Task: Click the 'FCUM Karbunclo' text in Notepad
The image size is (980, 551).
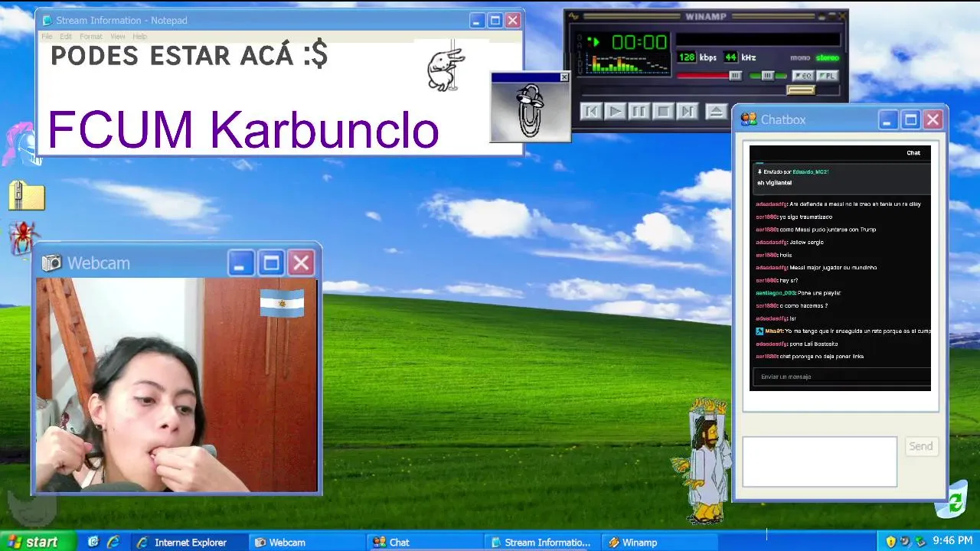Action: point(243,129)
